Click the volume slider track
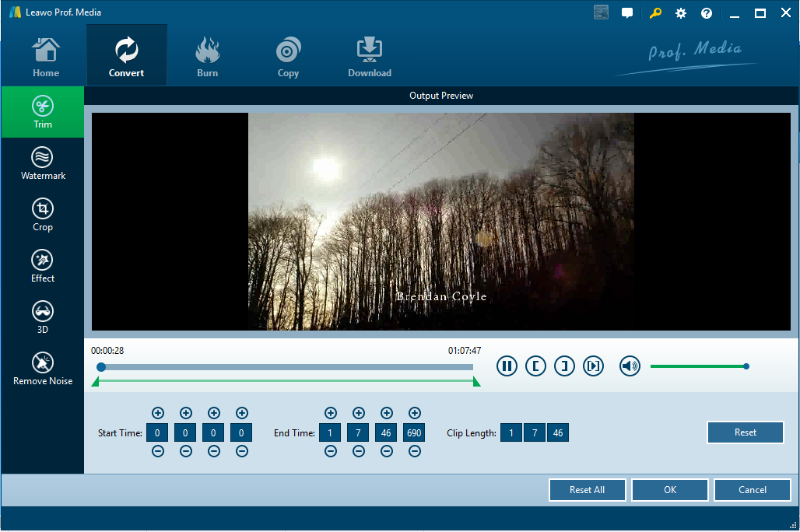800x532 pixels. 697,366
